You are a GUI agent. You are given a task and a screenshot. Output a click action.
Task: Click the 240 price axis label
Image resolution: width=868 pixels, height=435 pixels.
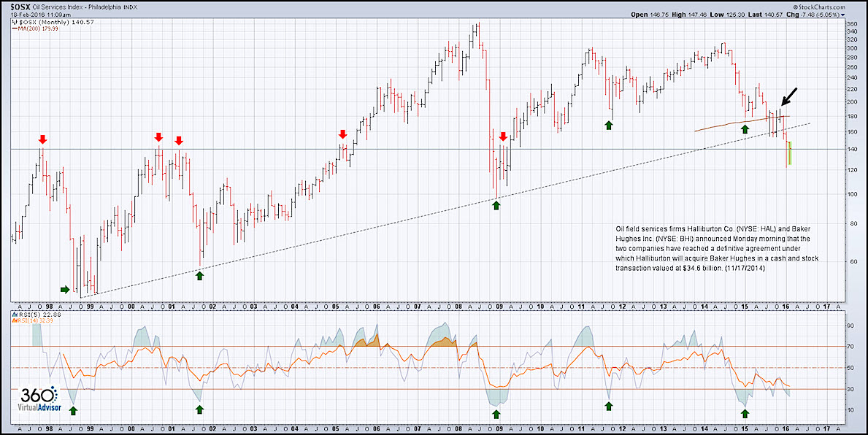pyautogui.click(x=852, y=77)
